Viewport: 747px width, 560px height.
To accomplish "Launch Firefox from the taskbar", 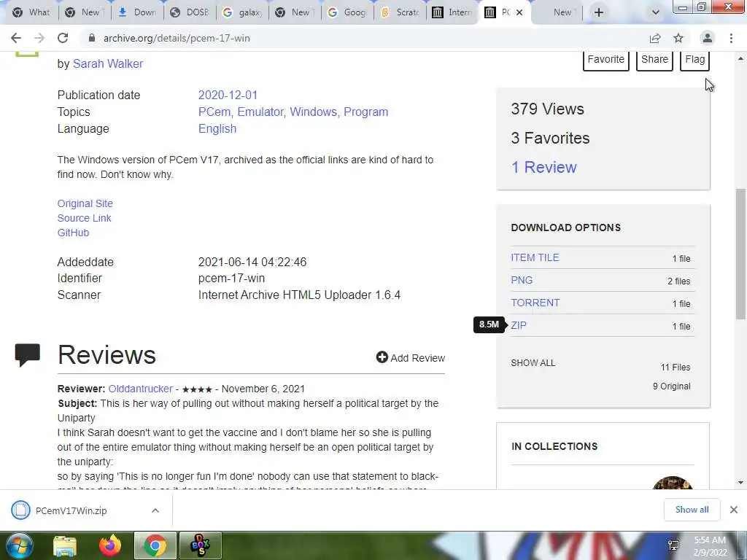I will (x=109, y=545).
